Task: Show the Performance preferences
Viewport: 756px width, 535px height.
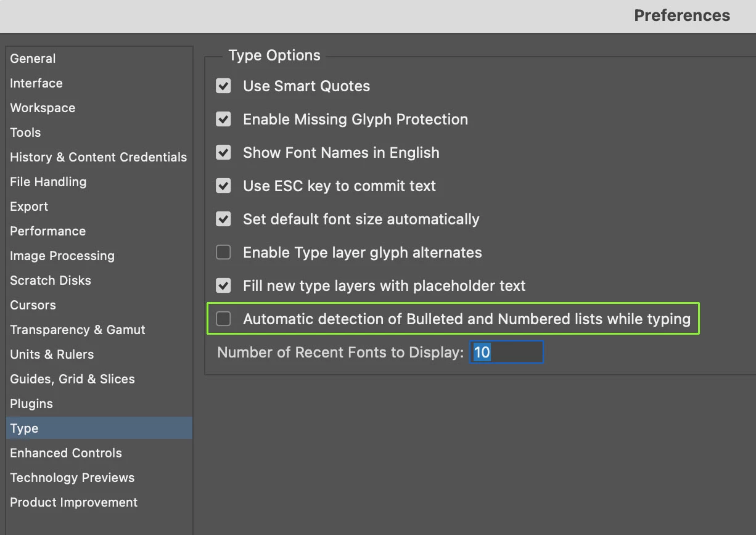Action: point(48,231)
